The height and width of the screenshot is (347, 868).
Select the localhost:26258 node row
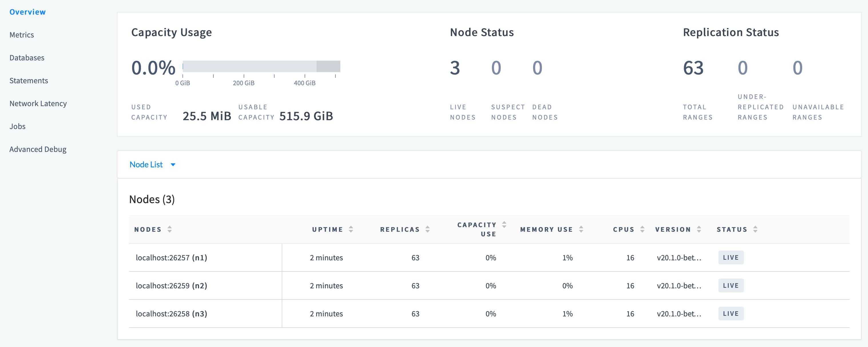click(172, 313)
